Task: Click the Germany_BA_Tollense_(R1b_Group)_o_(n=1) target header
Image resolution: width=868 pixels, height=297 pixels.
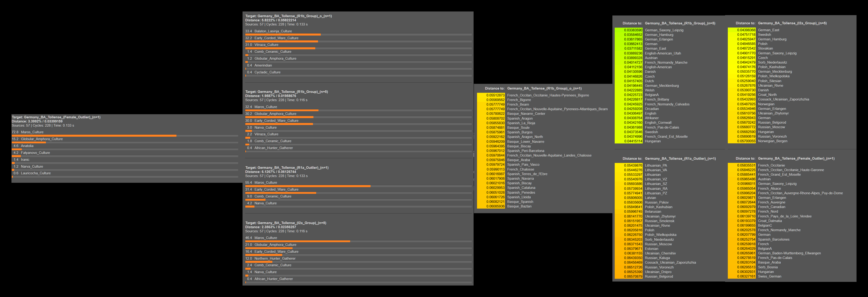Action: click(x=288, y=16)
